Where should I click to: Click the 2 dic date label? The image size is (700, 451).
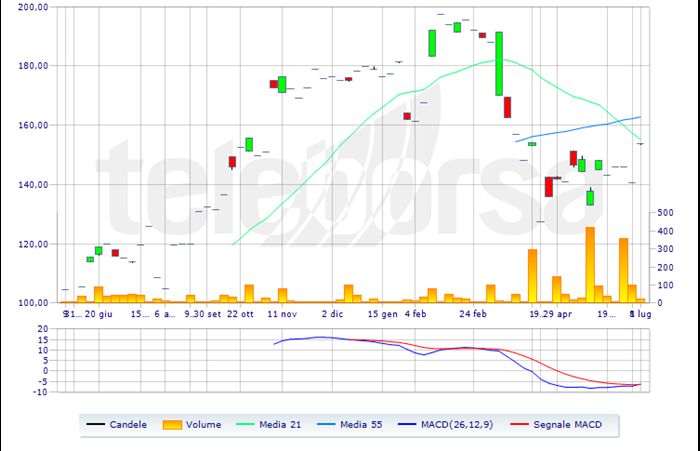pos(332,314)
